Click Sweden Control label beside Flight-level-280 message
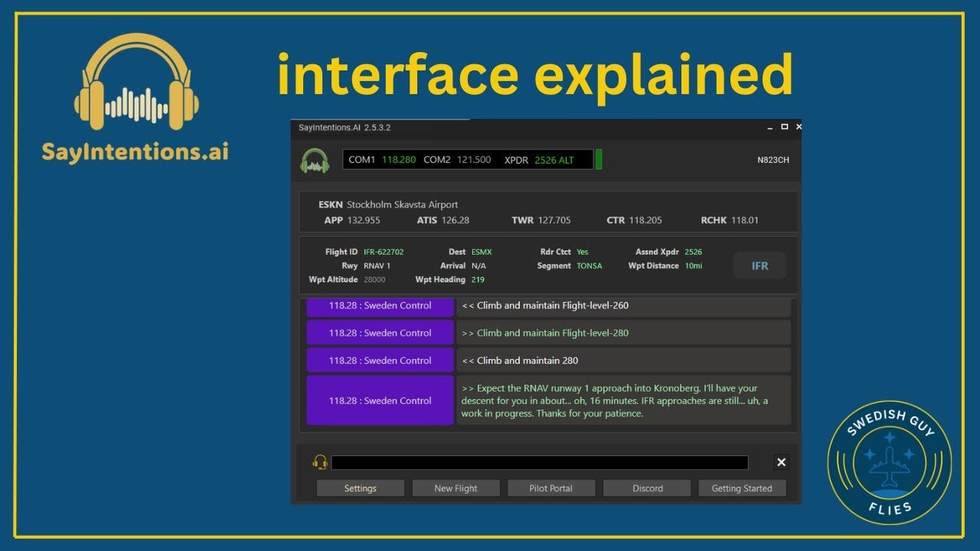 (381, 333)
